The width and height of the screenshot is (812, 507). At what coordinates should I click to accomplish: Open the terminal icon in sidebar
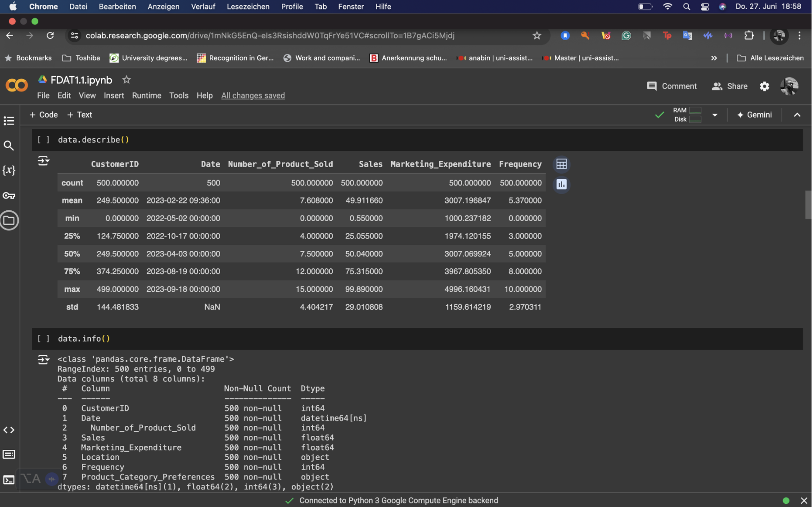pos(9,480)
